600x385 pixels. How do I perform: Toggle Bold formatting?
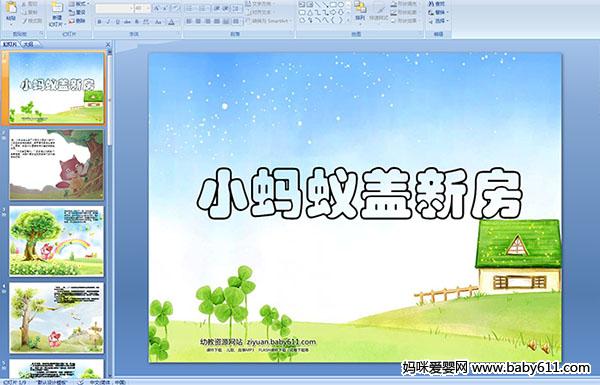[99, 22]
